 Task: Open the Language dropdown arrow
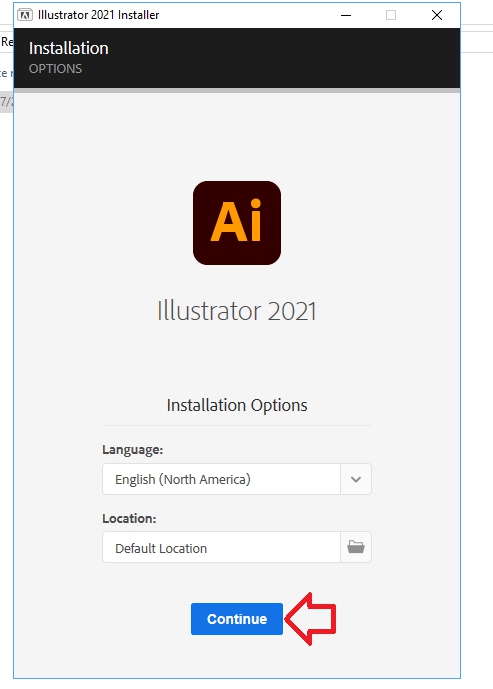(x=356, y=479)
